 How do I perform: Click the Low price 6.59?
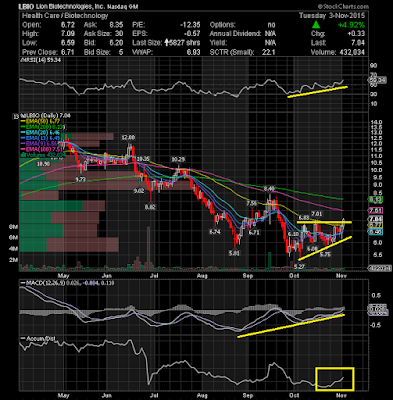pos(68,43)
